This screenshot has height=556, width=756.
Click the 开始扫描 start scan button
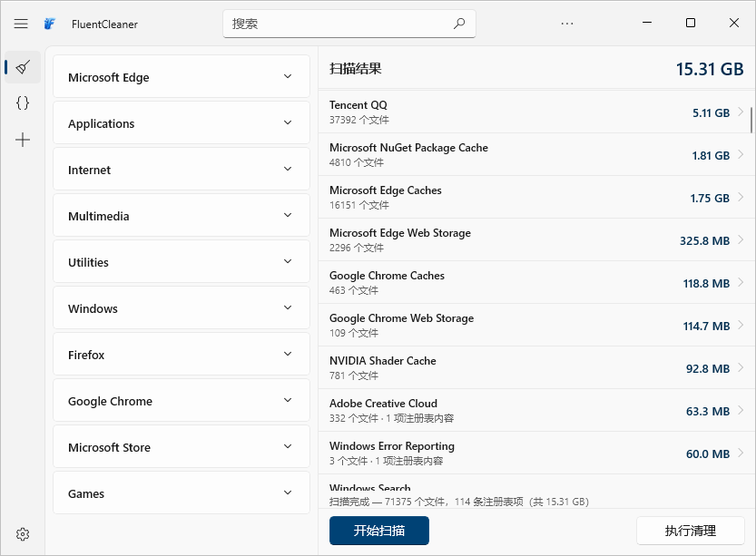pyautogui.click(x=379, y=531)
